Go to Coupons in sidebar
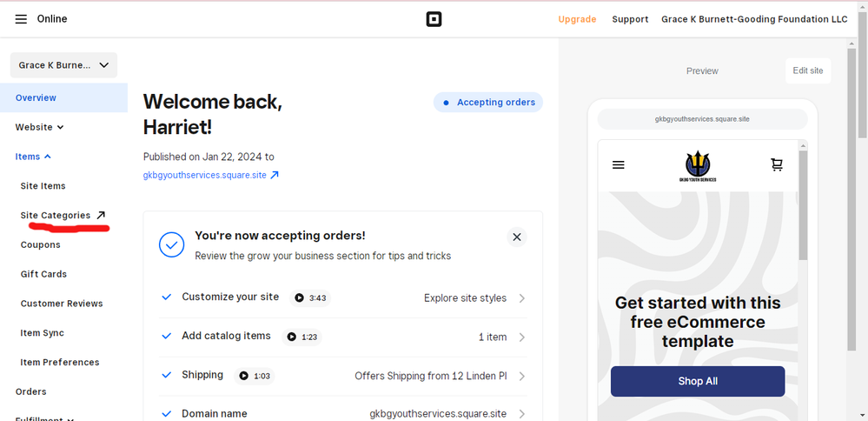The height and width of the screenshot is (421, 868). pos(41,244)
